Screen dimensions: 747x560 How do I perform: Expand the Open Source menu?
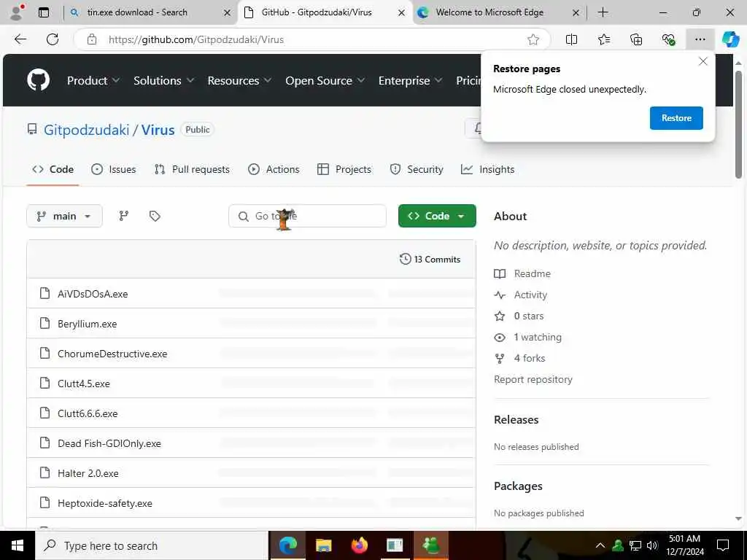(x=325, y=80)
